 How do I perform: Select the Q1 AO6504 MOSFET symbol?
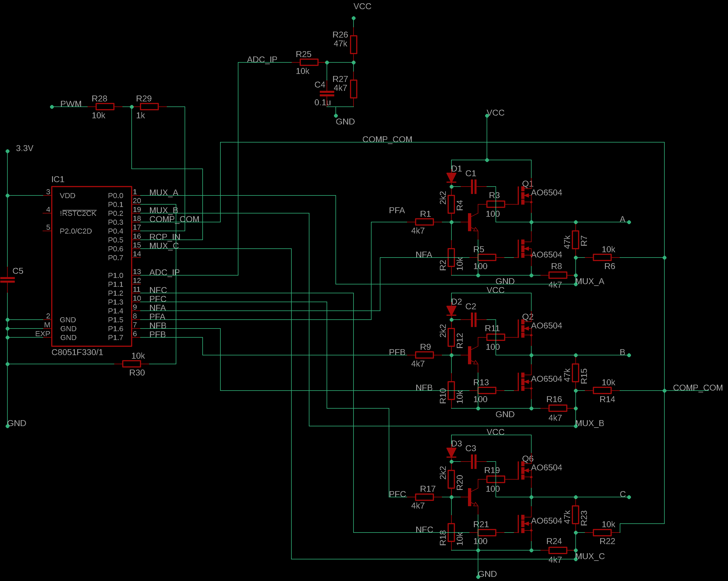click(523, 195)
